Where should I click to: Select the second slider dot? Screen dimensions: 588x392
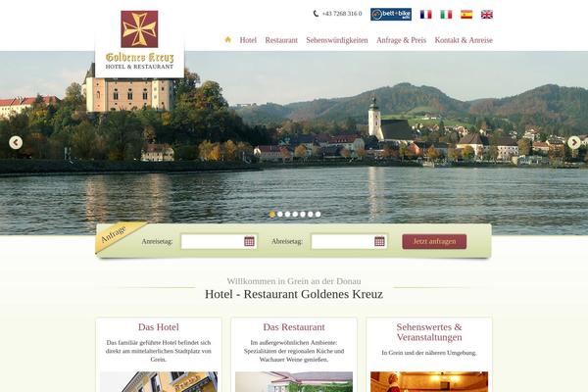click(279, 215)
